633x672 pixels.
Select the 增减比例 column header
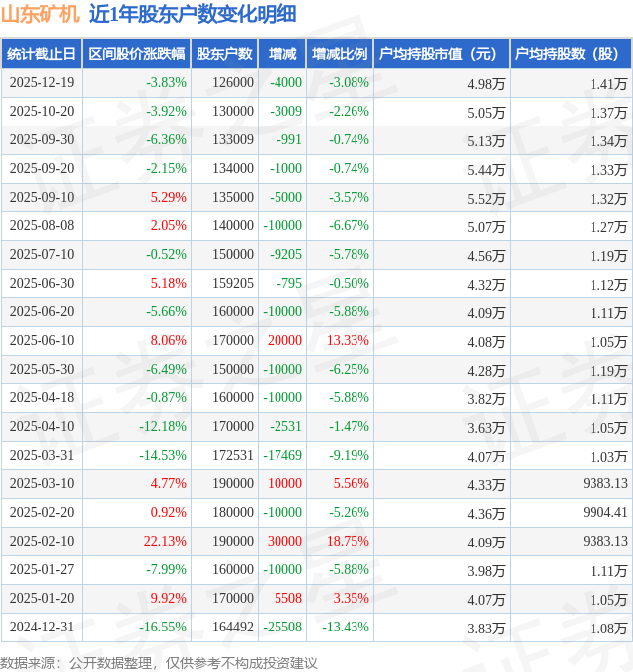[339, 54]
